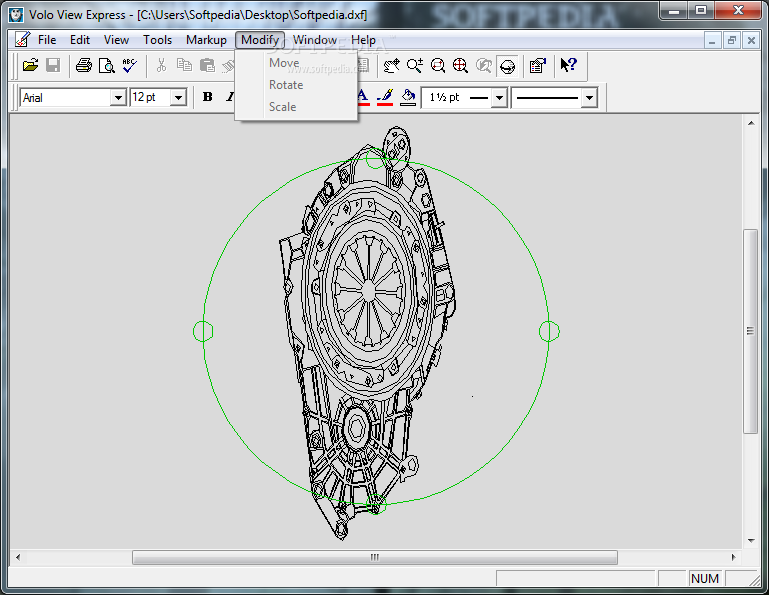Toggle Bold text formatting
769x595 pixels.
coord(207,97)
